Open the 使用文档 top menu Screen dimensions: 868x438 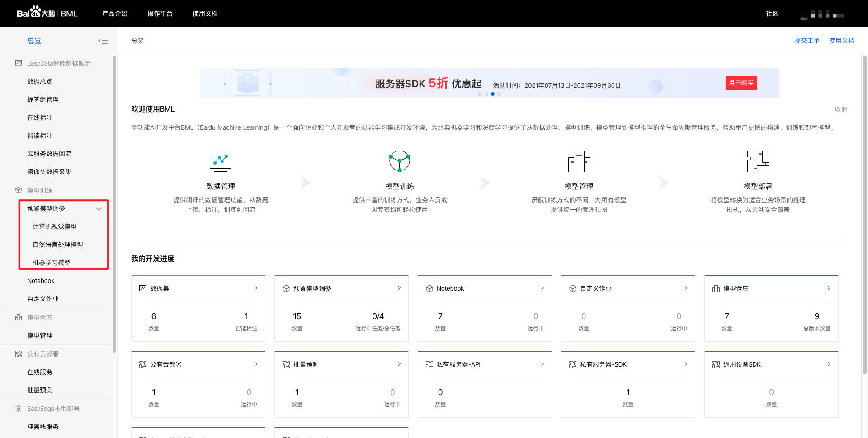tap(205, 14)
